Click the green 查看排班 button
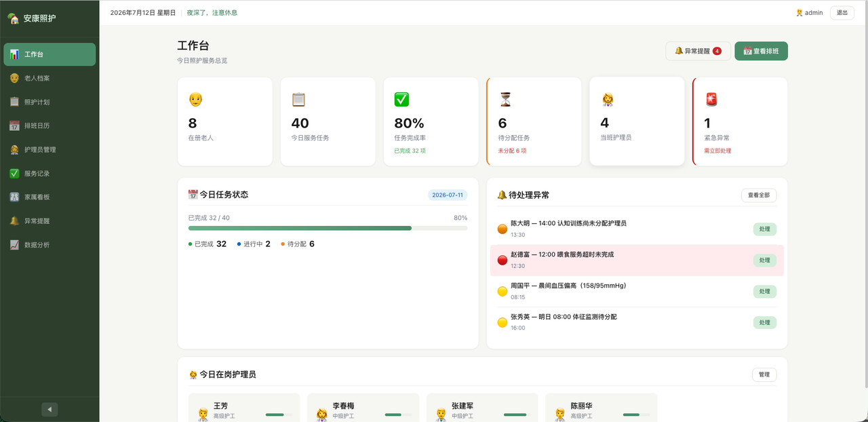This screenshot has height=422, width=868. (761, 51)
